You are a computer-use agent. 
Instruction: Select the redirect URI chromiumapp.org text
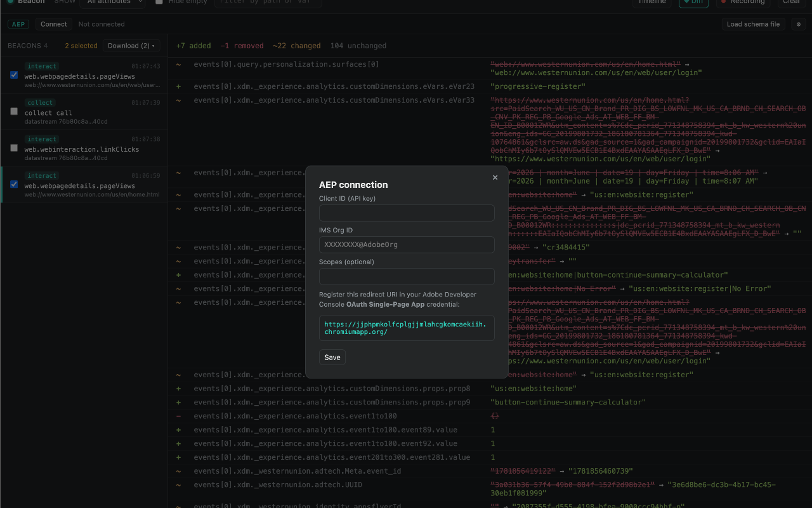tap(405, 328)
